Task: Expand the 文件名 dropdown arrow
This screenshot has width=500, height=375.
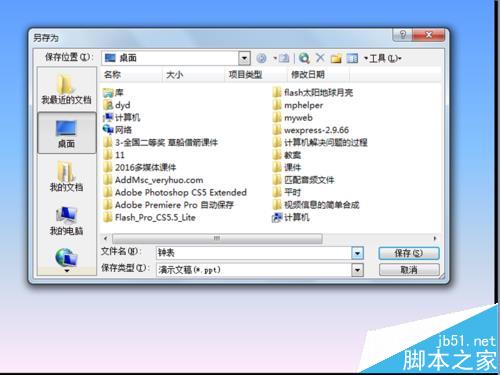Action: click(357, 253)
